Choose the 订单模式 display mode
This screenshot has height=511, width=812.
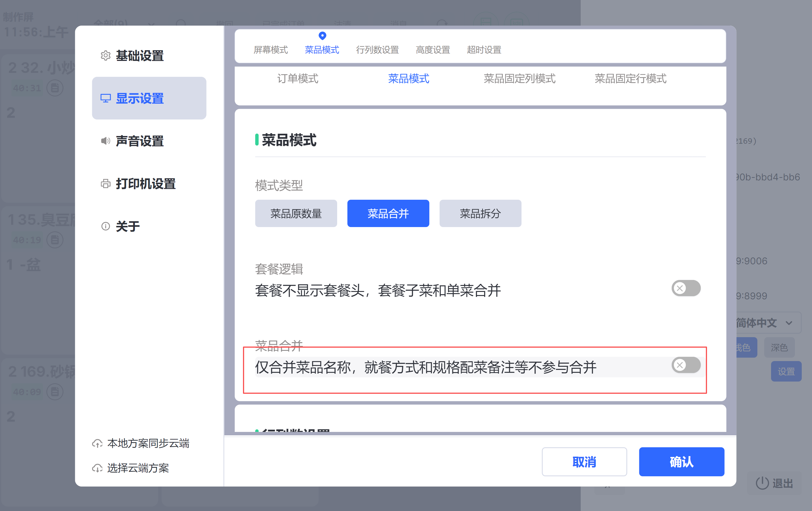[297, 79]
